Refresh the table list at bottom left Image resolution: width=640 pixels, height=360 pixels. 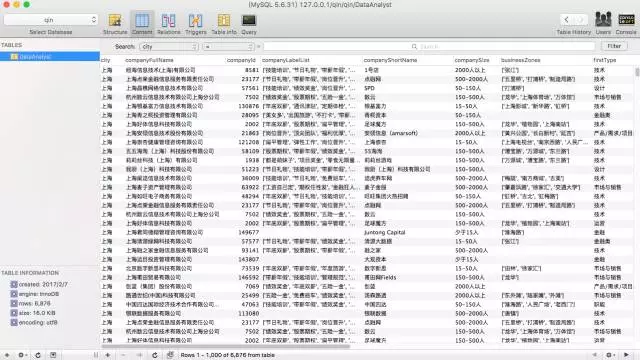click(38, 355)
